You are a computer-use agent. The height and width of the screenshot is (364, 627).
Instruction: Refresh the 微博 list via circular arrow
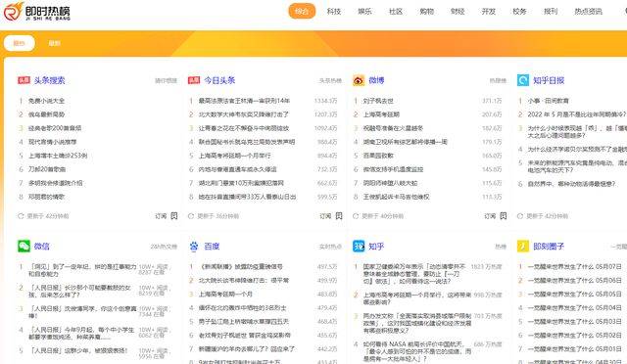point(356,216)
